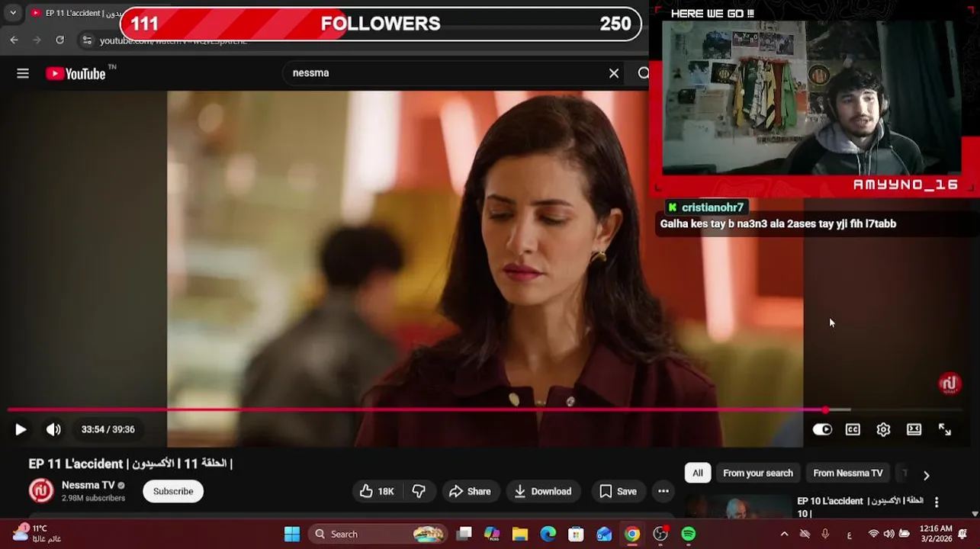Viewport: 980px width, 549px height.
Task: Mute the video volume
Action: [53, 430]
